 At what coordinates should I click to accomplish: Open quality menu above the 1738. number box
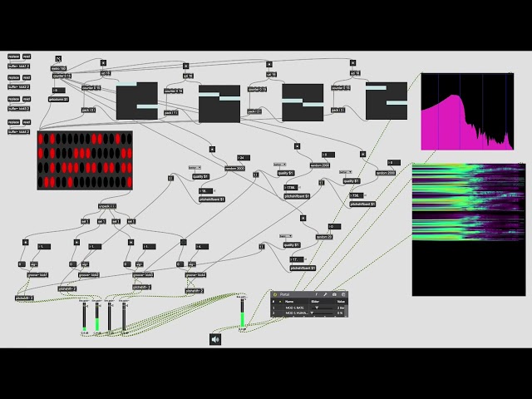click(280, 165)
